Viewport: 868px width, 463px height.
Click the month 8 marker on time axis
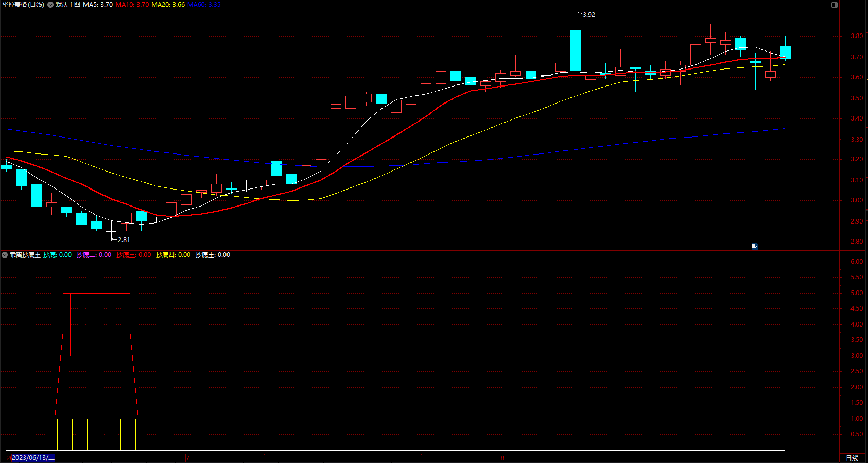point(502,458)
